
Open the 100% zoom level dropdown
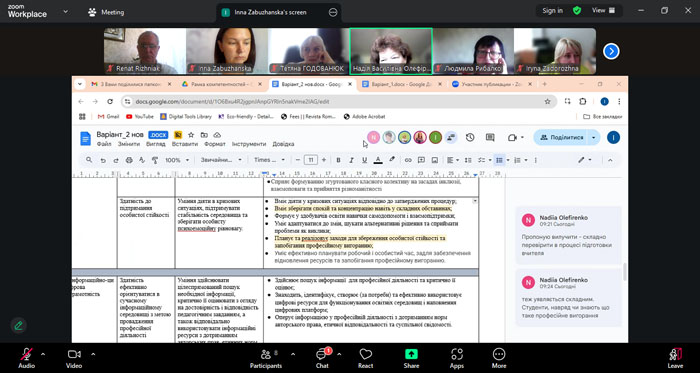(177, 160)
